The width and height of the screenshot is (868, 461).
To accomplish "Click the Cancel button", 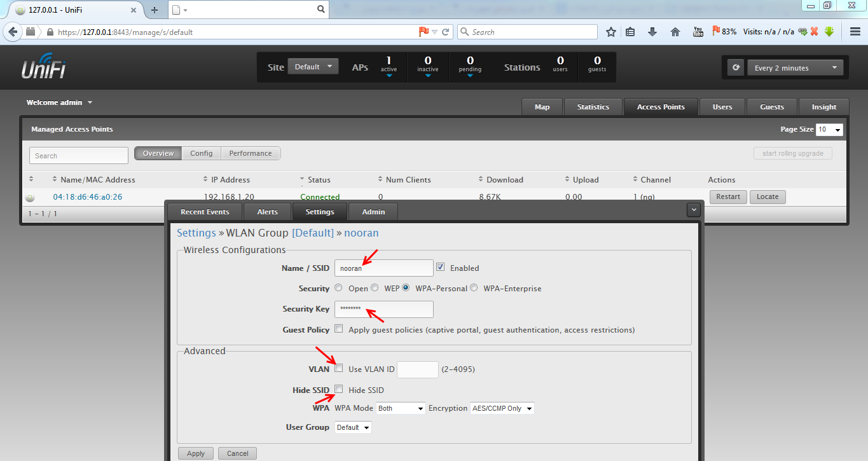I will pos(237,453).
